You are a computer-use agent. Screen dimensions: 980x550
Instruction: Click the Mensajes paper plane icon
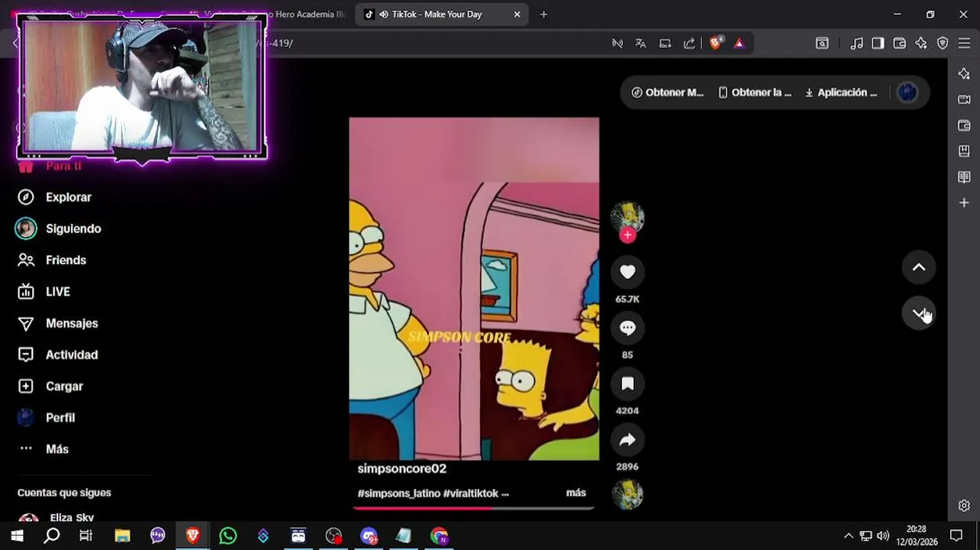point(26,324)
